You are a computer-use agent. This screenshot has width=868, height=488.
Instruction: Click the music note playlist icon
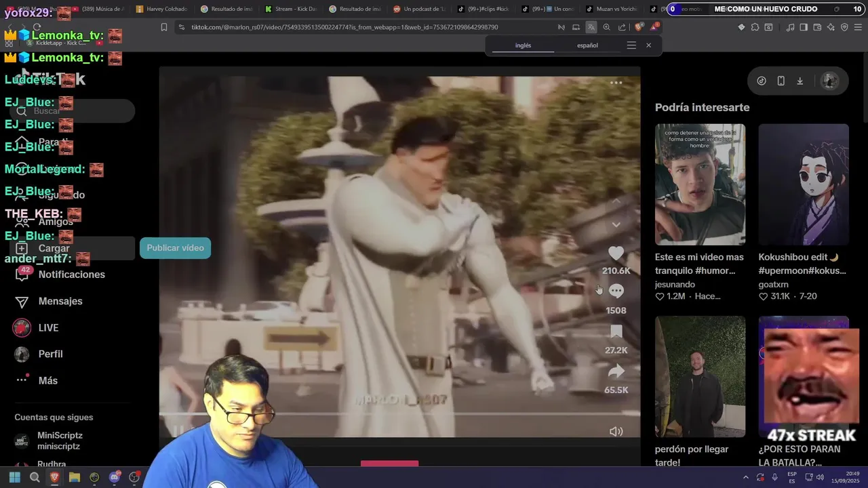click(790, 27)
